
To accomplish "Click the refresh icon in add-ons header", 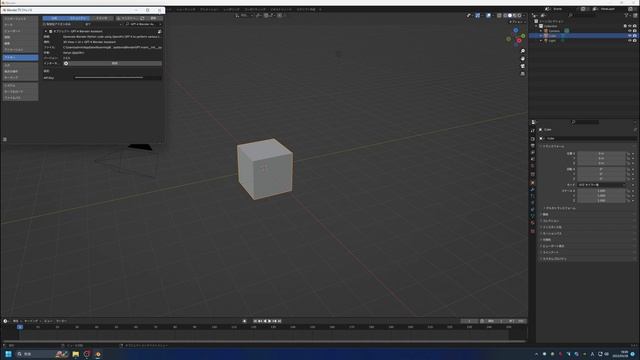I will pos(142,18).
